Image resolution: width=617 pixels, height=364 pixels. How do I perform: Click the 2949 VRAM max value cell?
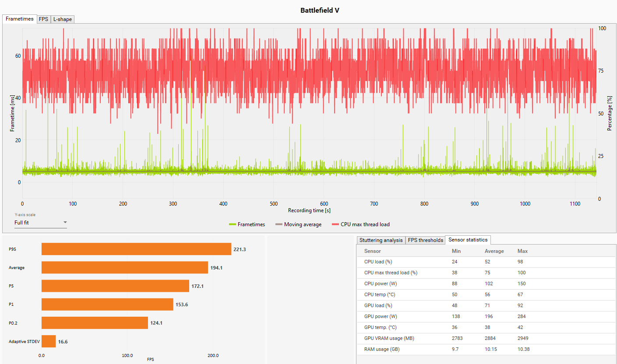(x=524, y=339)
